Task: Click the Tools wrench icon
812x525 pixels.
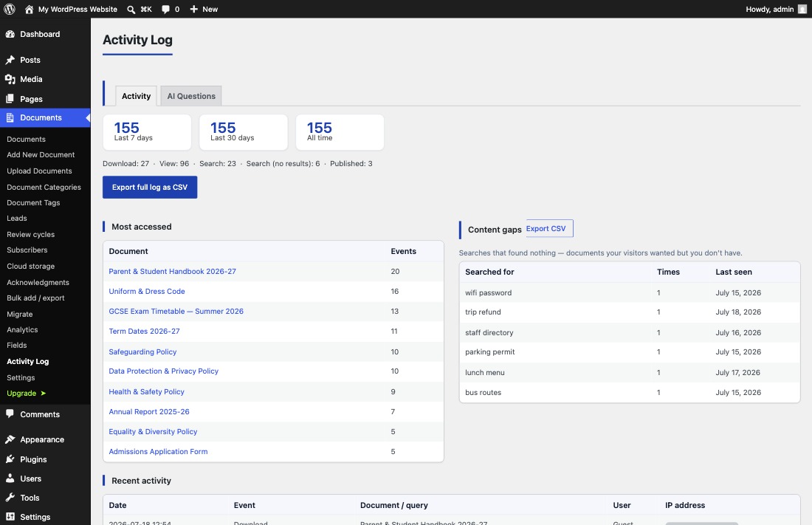Action: (10, 498)
